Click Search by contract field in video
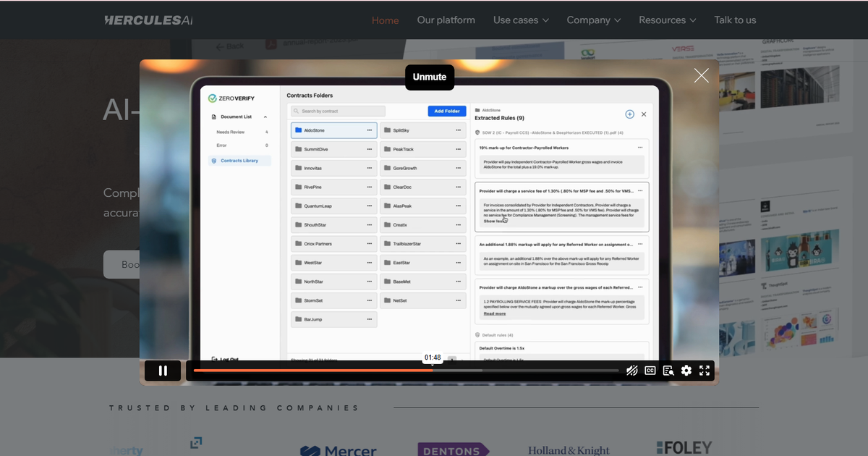 338,111
